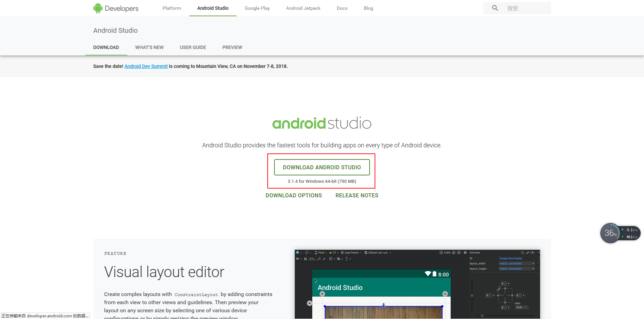Click the orientation rotate icon in editor
Screen dimensions: 644x319
tap(307, 252)
